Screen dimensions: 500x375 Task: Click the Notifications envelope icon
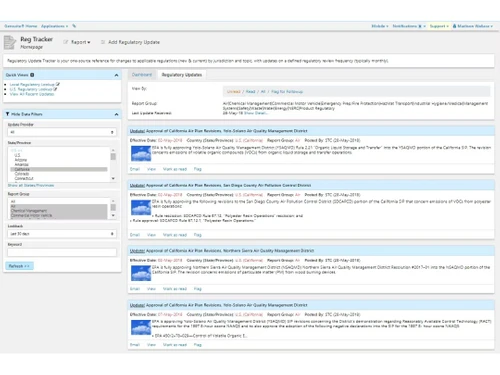(x=420, y=26)
